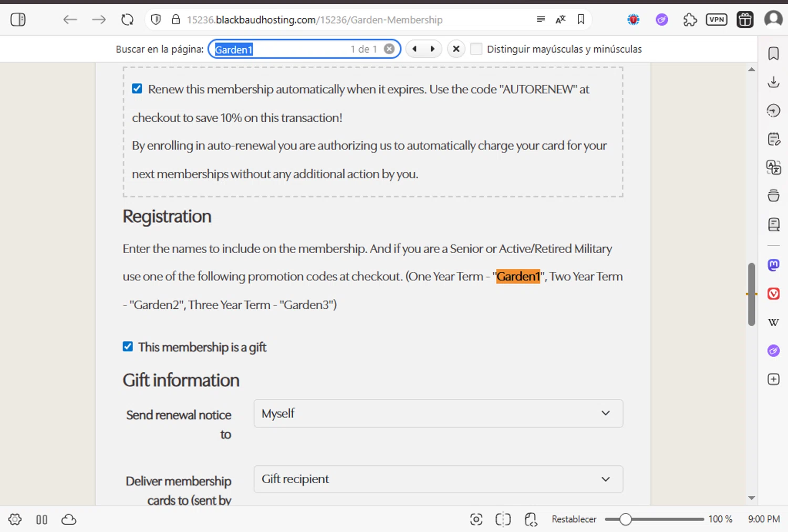Viewport: 788px width, 532px height.
Task: Toggle the "Distinguir mayúsculas y minúsculas" checkbox
Action: tap(476, 49)
